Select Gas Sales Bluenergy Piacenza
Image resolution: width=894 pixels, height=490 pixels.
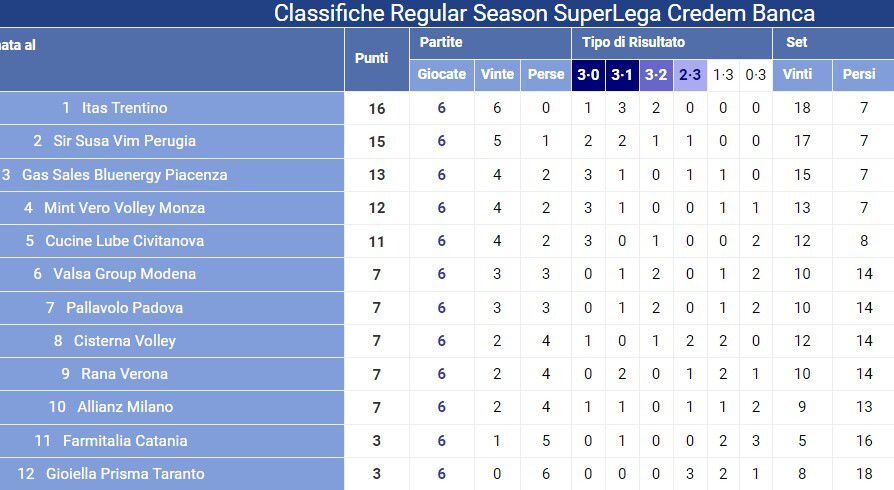tap(124, 174)
